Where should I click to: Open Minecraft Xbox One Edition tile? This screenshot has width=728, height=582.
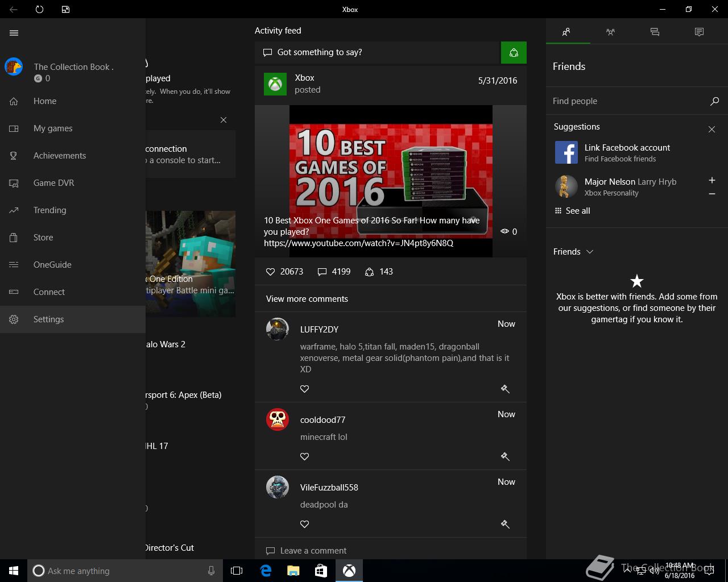pyautogui.click(x=191, y=264)
